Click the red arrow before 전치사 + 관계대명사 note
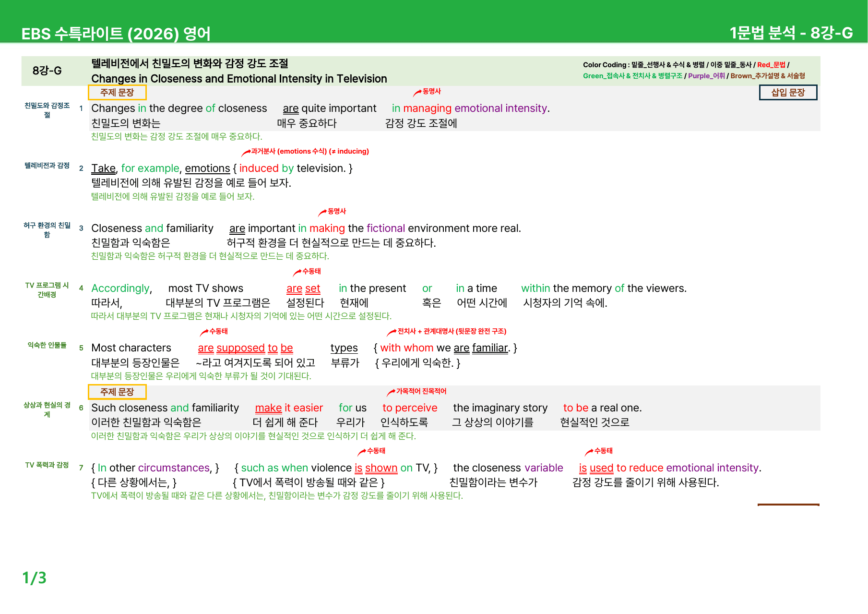Screen dimensions: 868x614 (x=392, y=333)
